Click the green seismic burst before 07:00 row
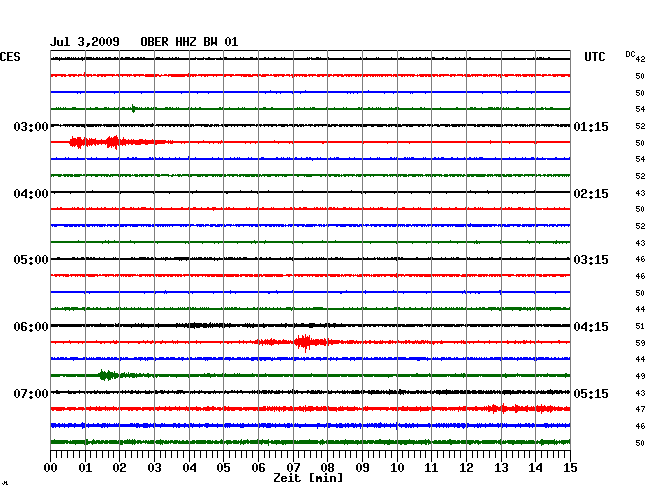The height and width of the screenshot is (494, 650). coord(109,375)
